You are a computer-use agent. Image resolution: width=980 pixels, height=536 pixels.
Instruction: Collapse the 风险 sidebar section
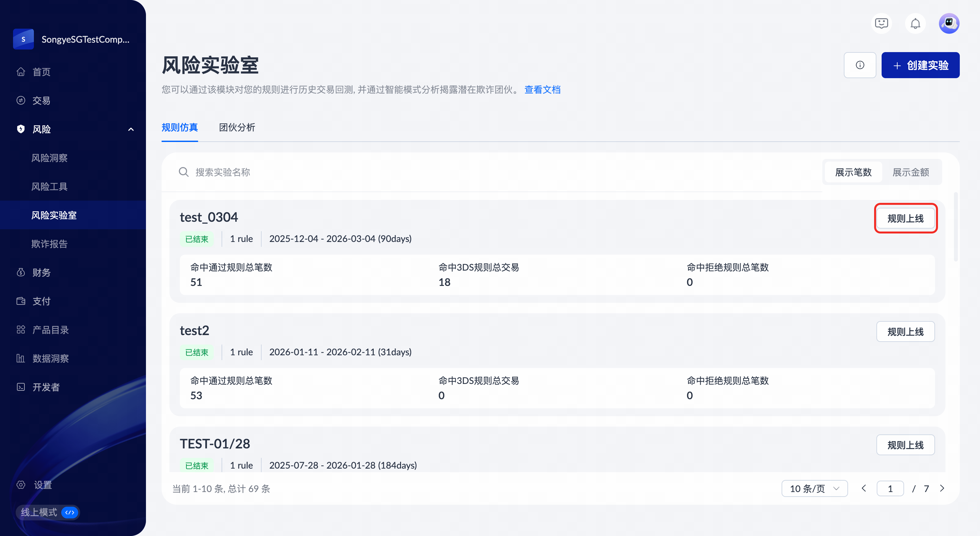coord(131,129)
